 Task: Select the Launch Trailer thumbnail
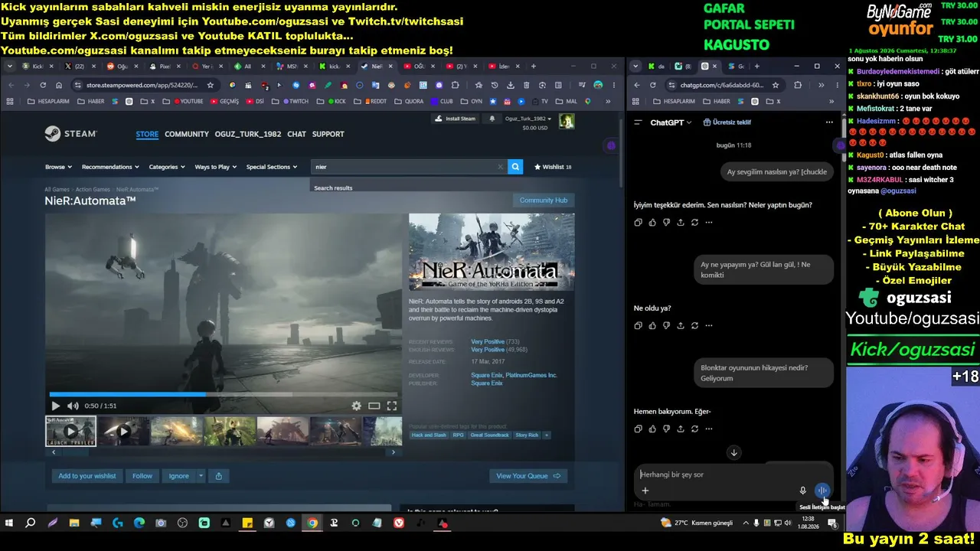pos(70,431)
